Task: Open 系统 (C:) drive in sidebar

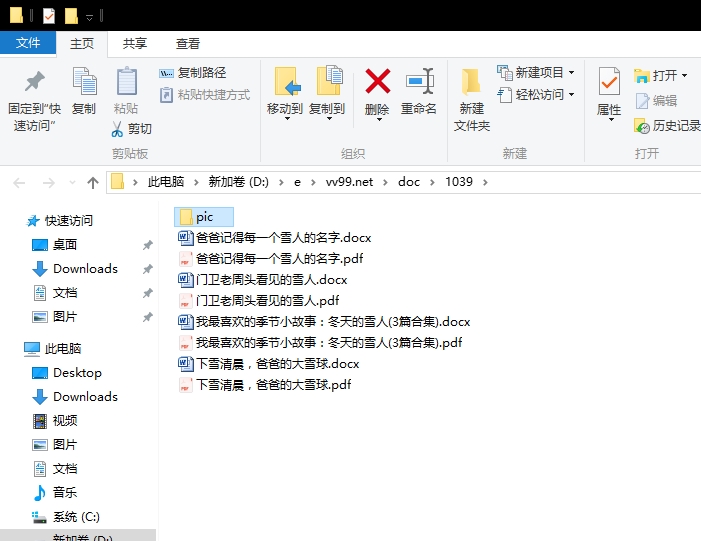Action: [66, 517]
